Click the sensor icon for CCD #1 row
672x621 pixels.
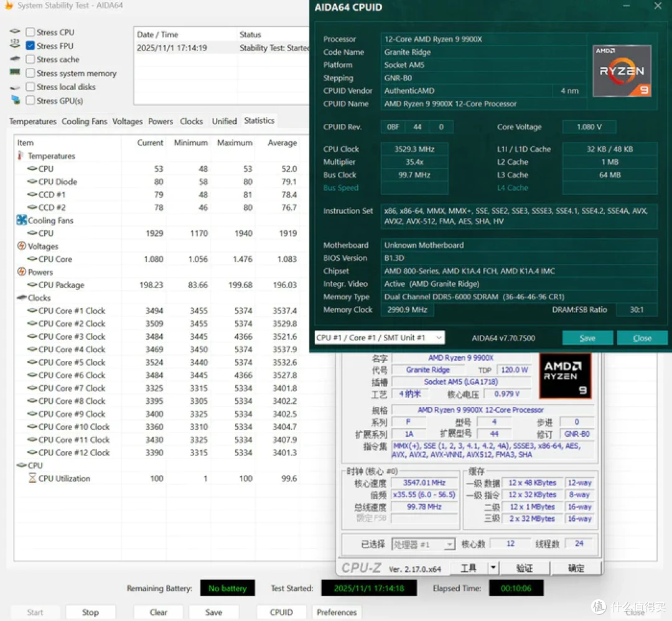click(x=32, y=195)
